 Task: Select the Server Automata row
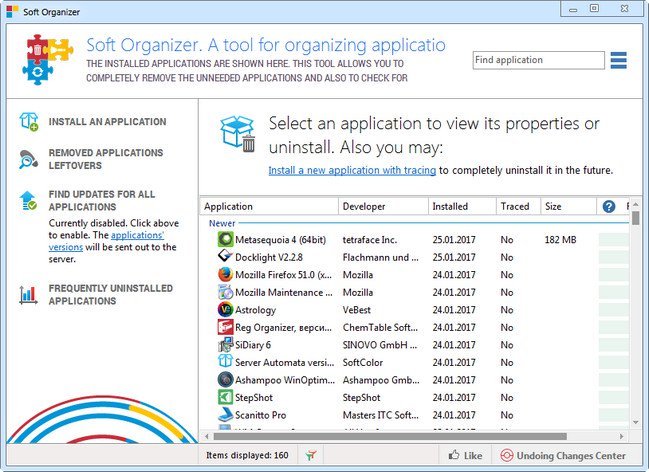click(415, 362)
